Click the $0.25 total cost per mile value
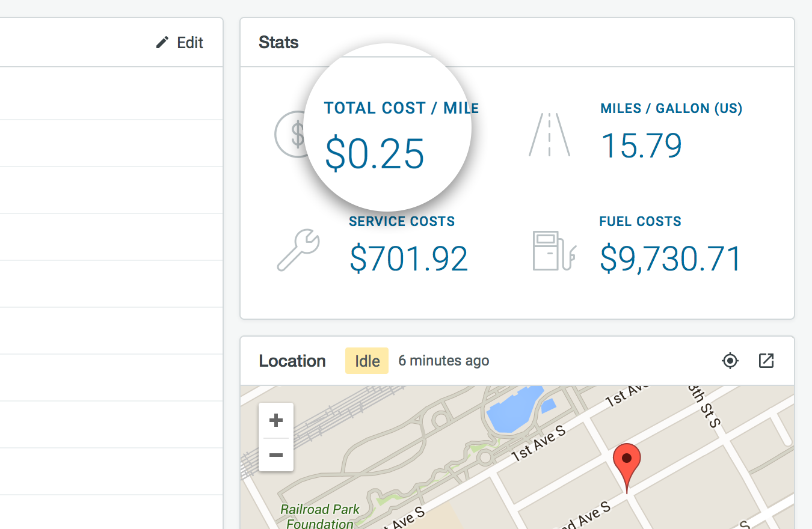 click(x=375, y=154)
